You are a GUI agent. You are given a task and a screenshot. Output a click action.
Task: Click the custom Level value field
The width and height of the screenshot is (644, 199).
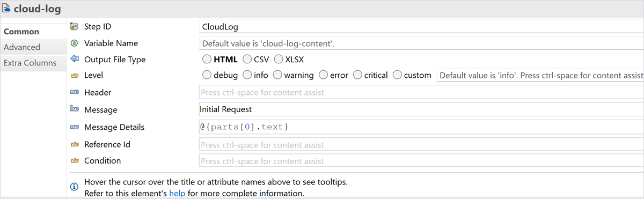pos(540,75)
